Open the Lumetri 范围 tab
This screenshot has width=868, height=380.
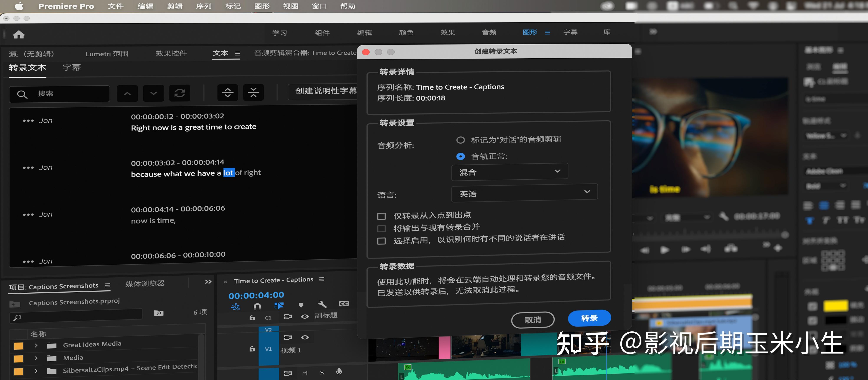[107, 54]
